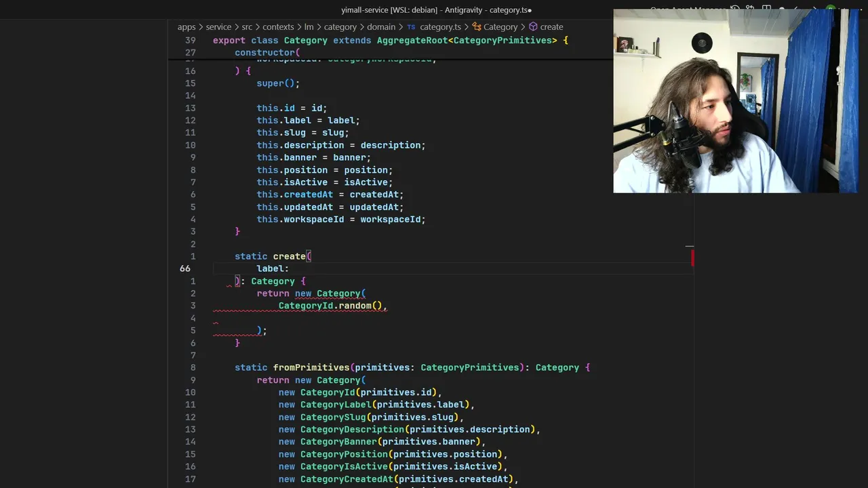Viewport: 868px width, 488px height.
Task: Place cursor on 'super();' line
Action: coord(278,83)
